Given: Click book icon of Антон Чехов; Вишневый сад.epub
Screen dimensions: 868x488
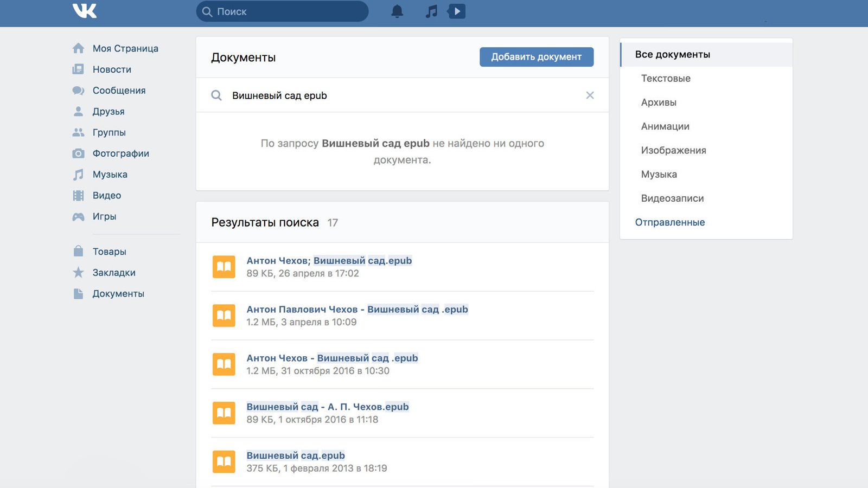Looking at the screenshot, I should [x=224, y=267].
